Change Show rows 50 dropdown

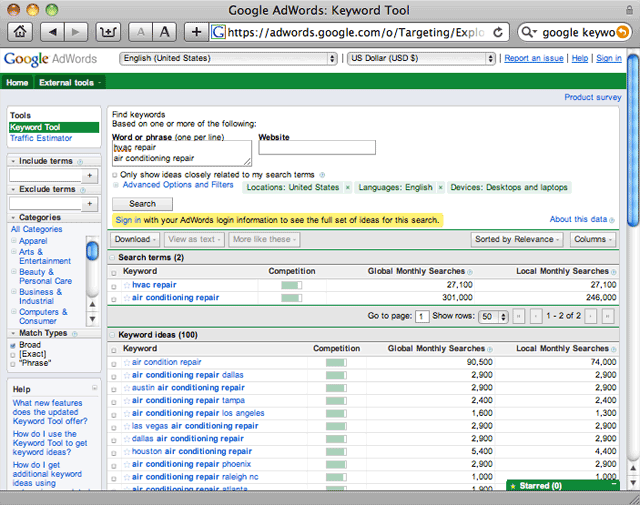(x=493, y=316)
